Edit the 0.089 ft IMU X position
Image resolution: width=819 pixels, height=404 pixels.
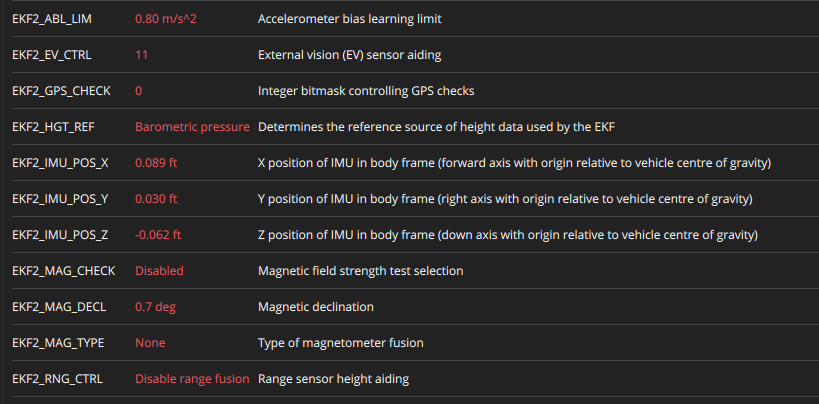[156, 163]
